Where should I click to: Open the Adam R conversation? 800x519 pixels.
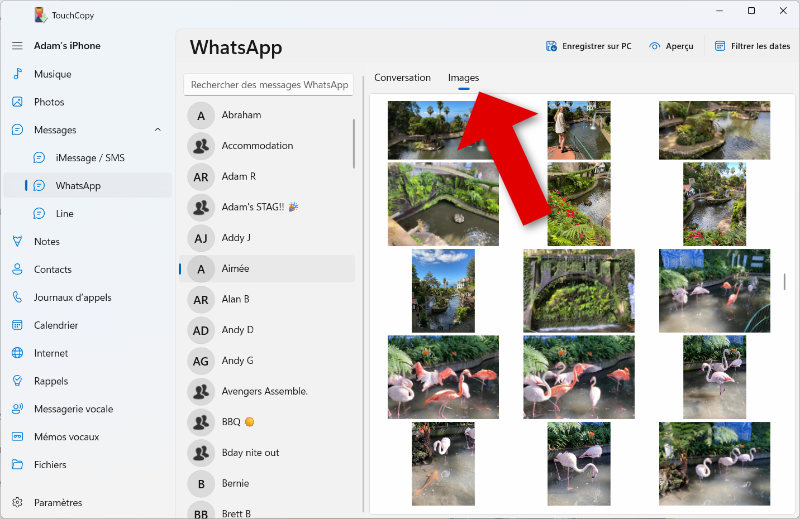266,177
